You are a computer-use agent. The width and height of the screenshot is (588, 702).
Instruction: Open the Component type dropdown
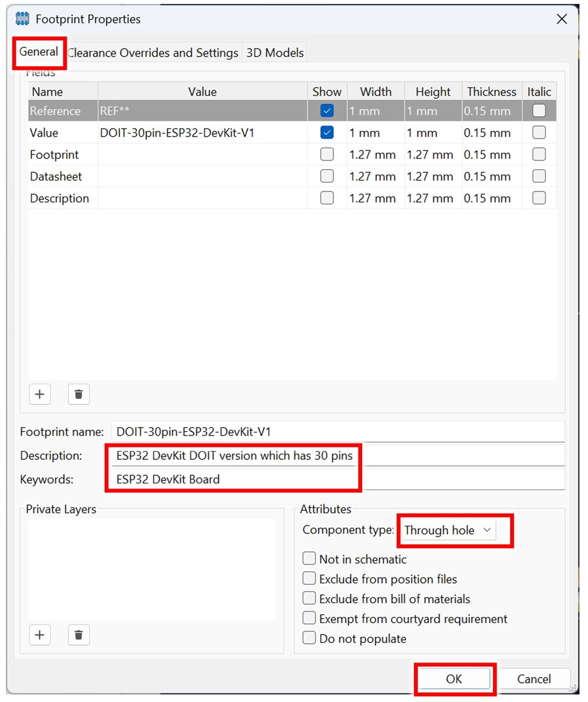point(448,530)
